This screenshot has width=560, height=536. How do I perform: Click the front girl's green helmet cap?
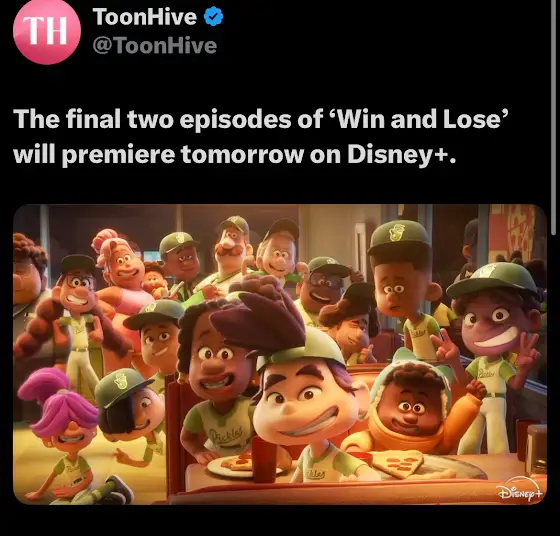pos(302,348)
